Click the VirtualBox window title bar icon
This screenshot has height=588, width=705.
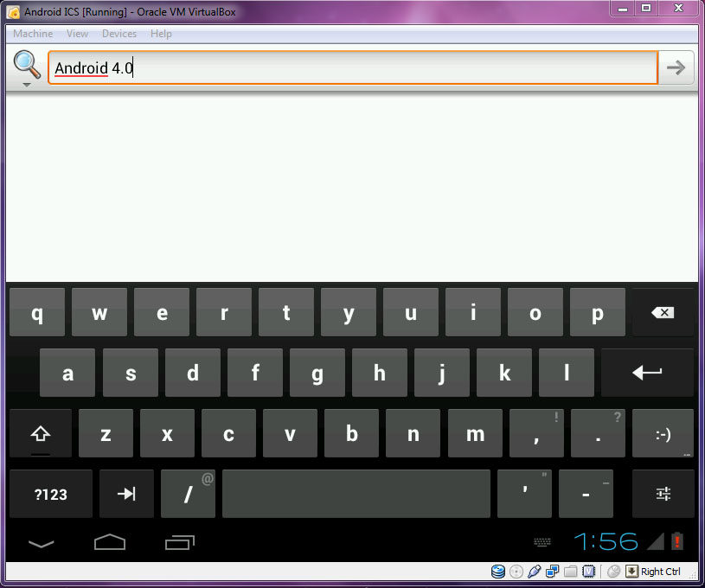13,12
